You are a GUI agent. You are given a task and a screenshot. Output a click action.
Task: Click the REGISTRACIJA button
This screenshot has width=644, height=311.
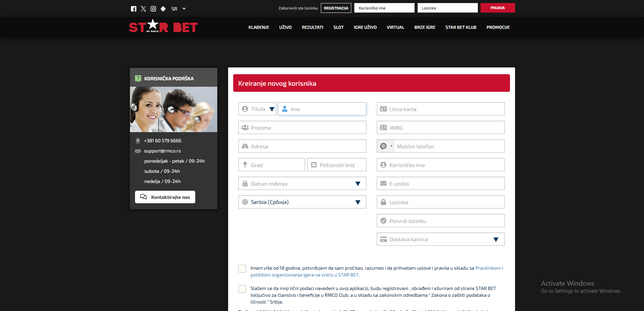(336, 8)
